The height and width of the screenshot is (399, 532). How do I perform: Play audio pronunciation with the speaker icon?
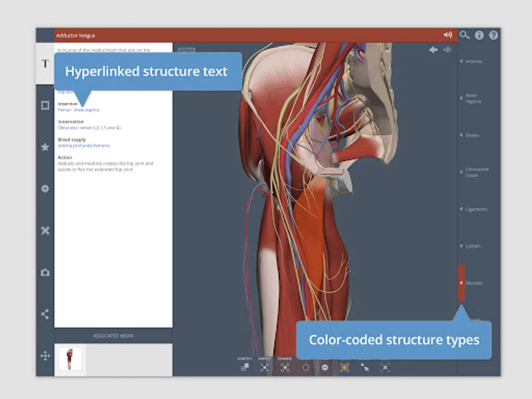click(x=448, y=35)
